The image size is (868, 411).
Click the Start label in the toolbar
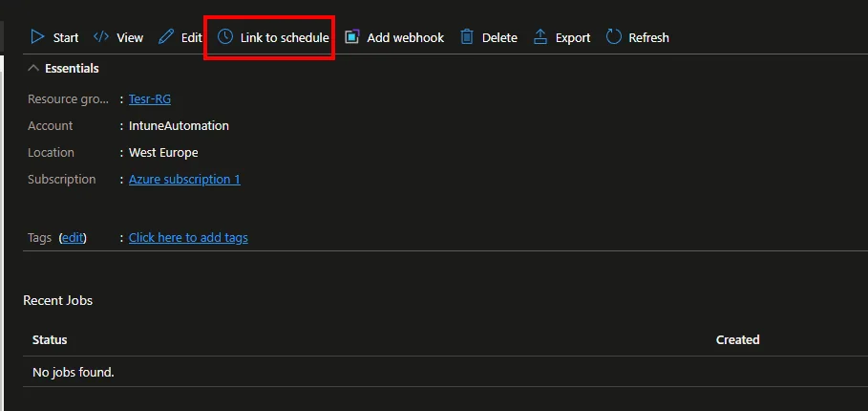coord(66,37)
